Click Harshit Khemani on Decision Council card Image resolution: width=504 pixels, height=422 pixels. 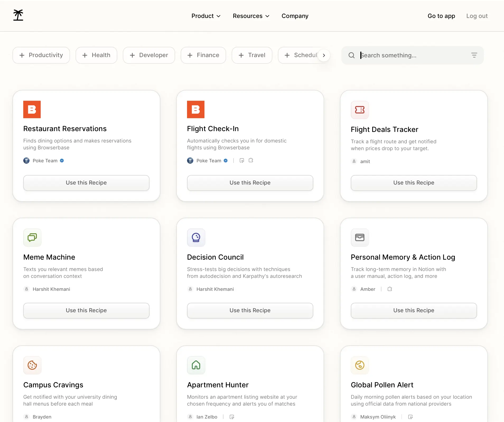click(215, 289)
